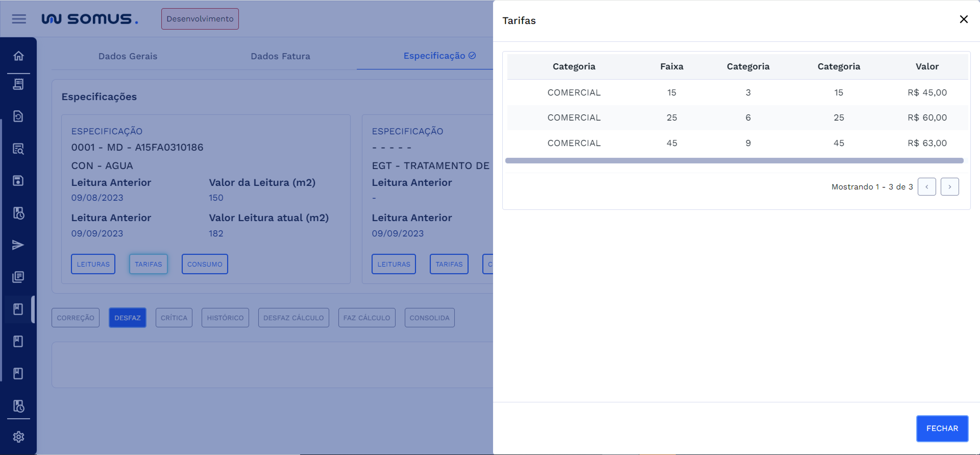Screen dimensions: 980x455
Task: Go to the previous page of tarifas
Action: tap(926, 187)
